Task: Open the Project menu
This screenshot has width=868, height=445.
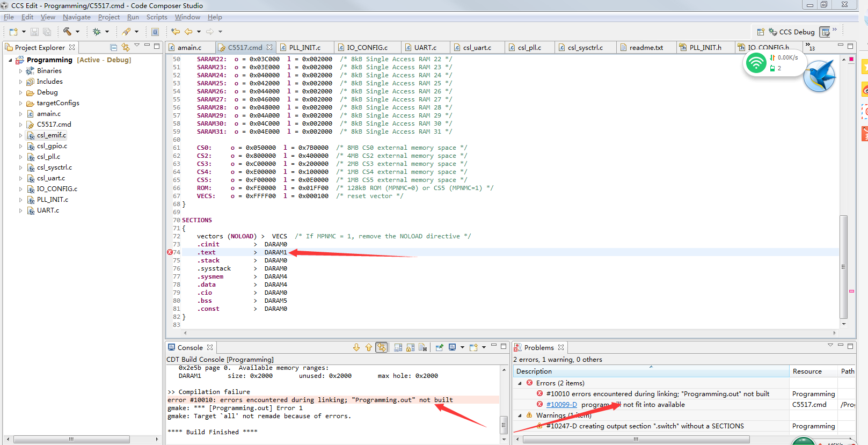Action: (x=108, y=17)
